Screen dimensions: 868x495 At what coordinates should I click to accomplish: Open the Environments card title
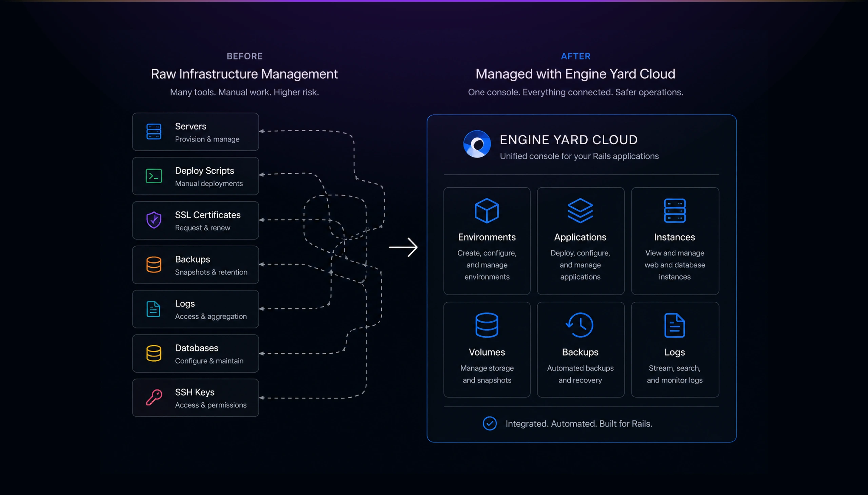487,237
